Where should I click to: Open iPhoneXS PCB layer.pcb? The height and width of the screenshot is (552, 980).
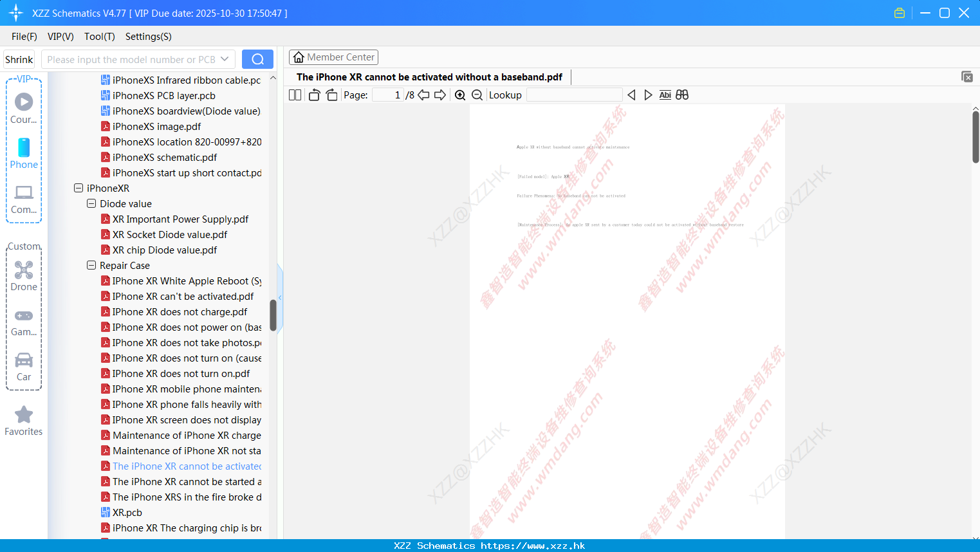(164, 95)
